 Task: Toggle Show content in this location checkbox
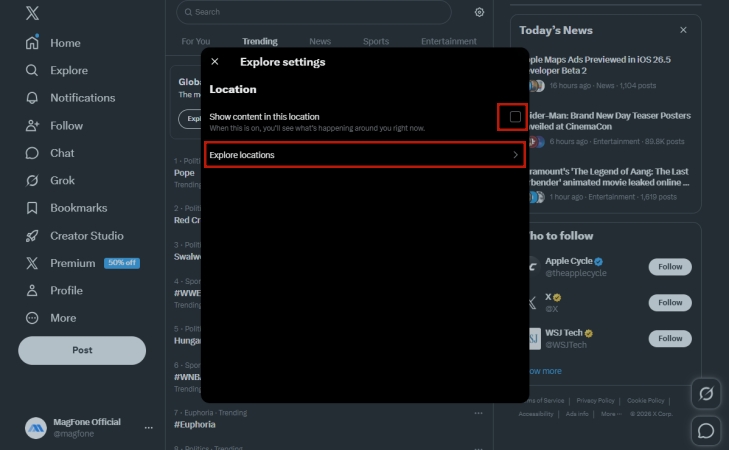[x=515, y=117]
